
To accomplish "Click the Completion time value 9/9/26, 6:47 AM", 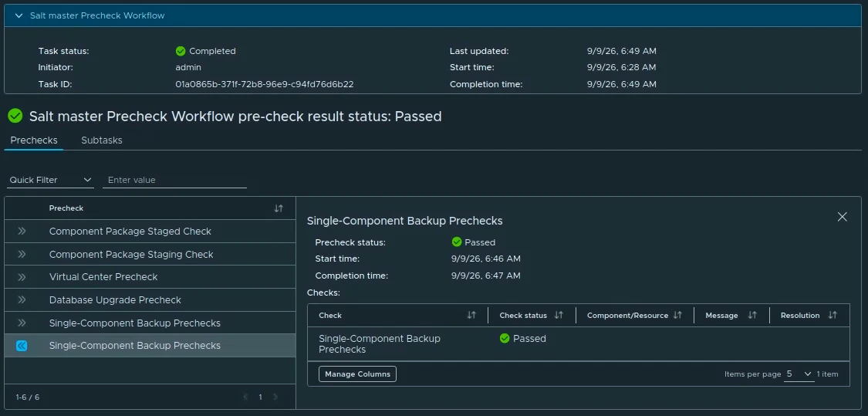I will 486,276.
